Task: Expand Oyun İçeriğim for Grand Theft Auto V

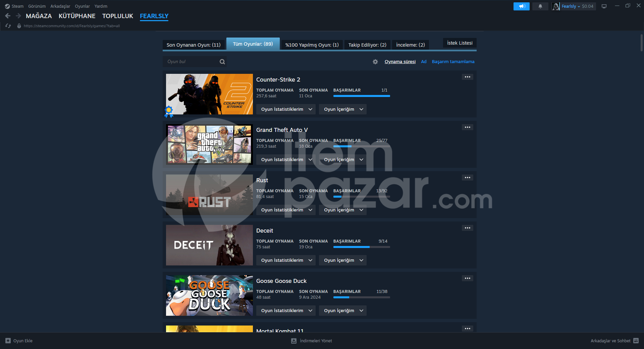Action: [x=343, y=160]
